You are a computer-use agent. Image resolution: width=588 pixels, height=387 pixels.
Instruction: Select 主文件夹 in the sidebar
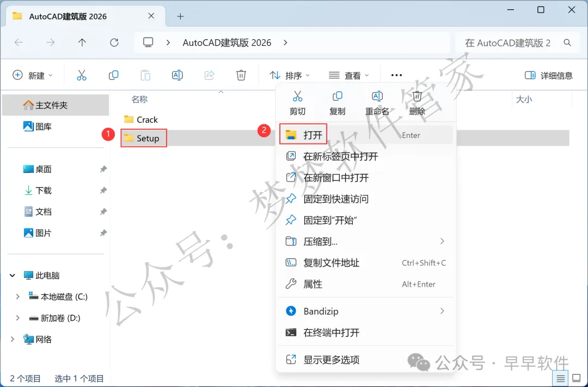coord(56,105)
